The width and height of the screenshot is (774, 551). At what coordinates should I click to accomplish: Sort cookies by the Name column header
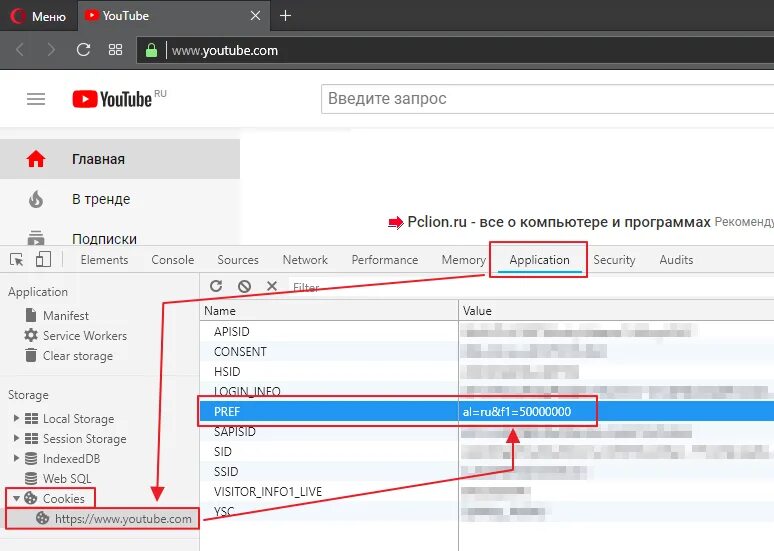coord(329,311)
